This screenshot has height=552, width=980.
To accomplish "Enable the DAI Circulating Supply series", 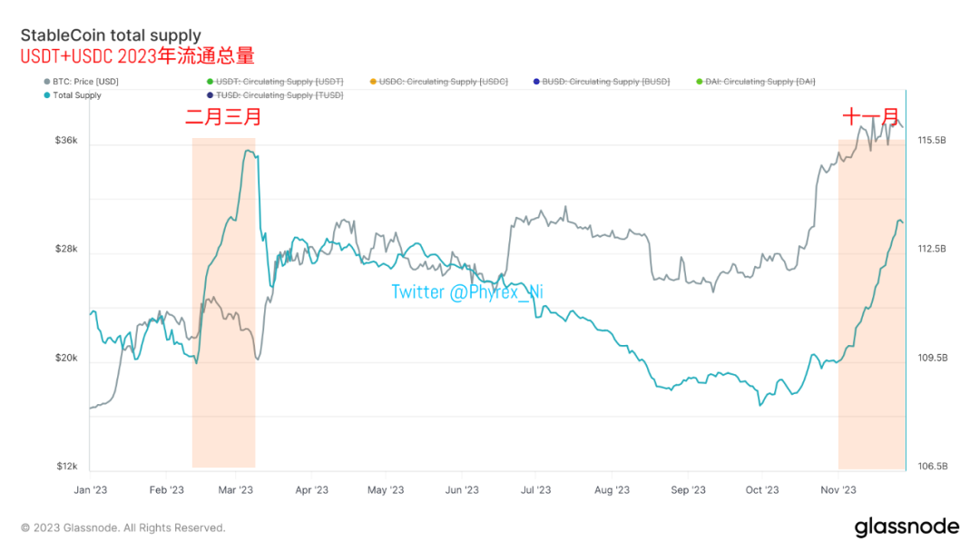I will [756, 82].
